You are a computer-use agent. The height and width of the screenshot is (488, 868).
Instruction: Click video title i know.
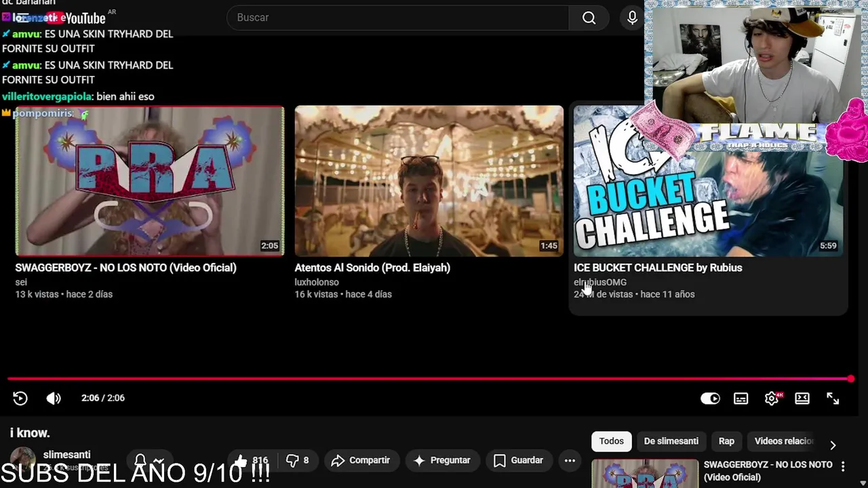click(x=30, y=433)
